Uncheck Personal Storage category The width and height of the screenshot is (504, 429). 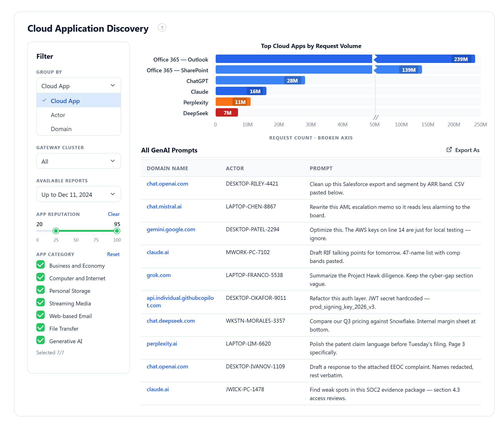41,290
